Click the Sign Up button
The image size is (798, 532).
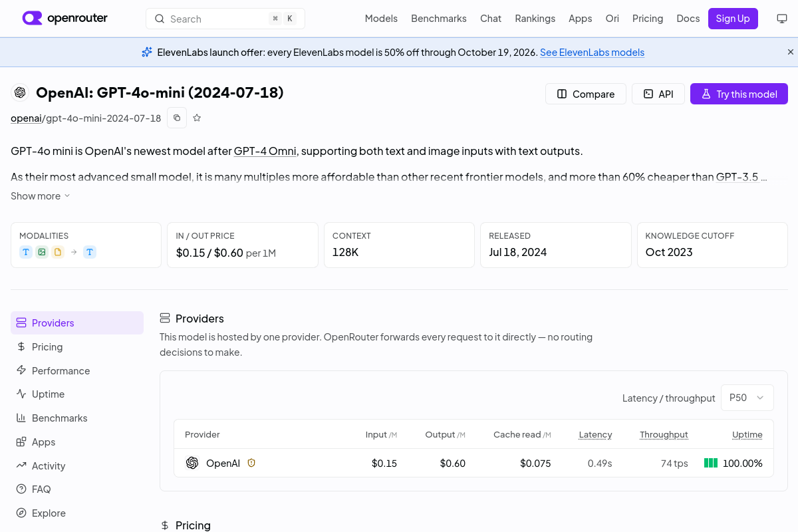733,19
